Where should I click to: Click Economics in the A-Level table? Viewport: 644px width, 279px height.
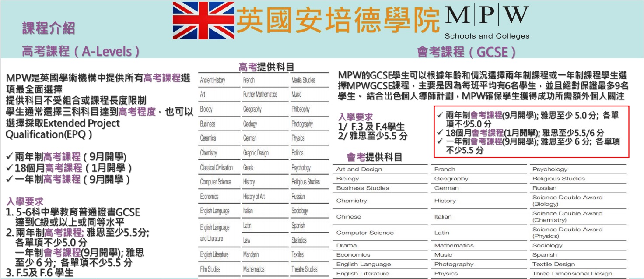tap(209, 196)
